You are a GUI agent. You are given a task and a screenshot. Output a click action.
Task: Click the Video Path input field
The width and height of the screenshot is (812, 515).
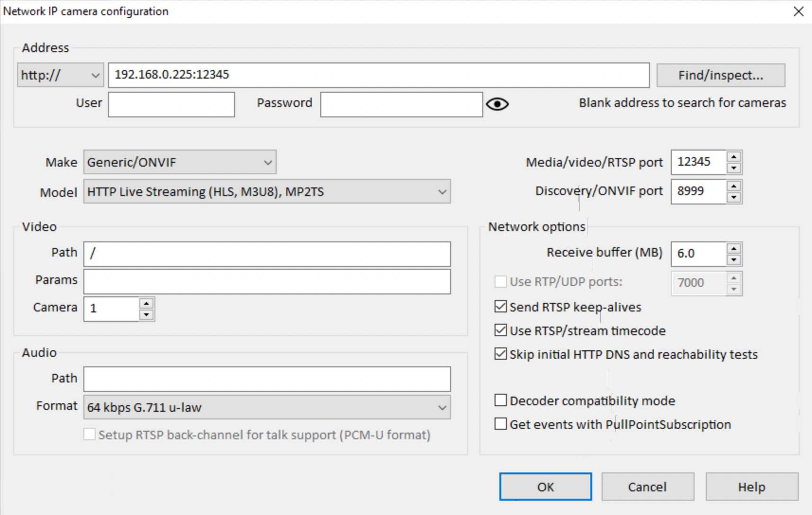267,254
